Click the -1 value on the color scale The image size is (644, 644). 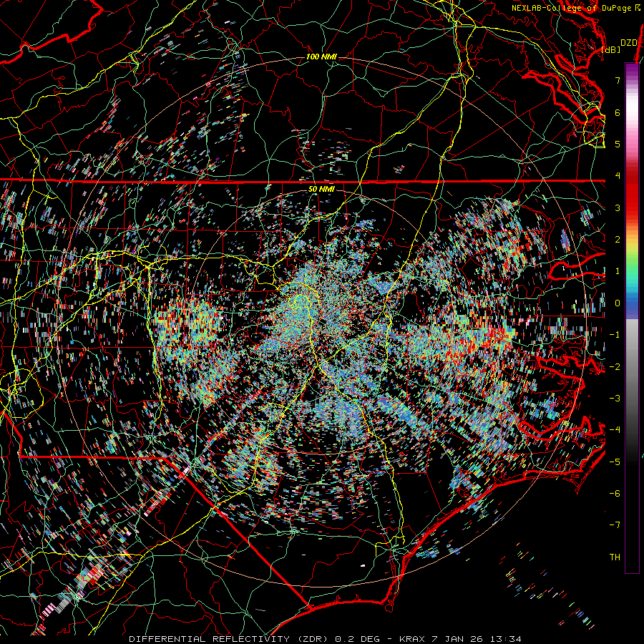coord(615,335)
